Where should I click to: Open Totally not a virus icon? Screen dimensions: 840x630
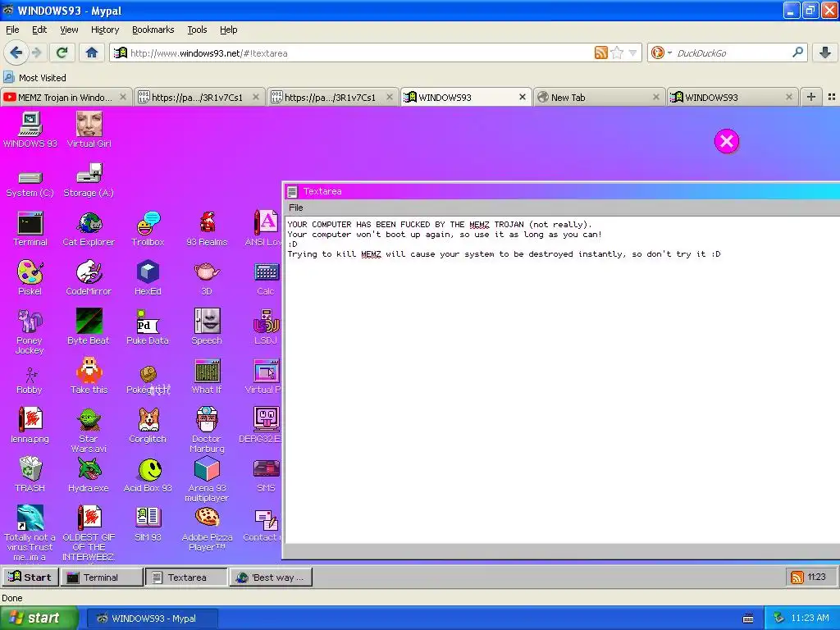[30, 532]
